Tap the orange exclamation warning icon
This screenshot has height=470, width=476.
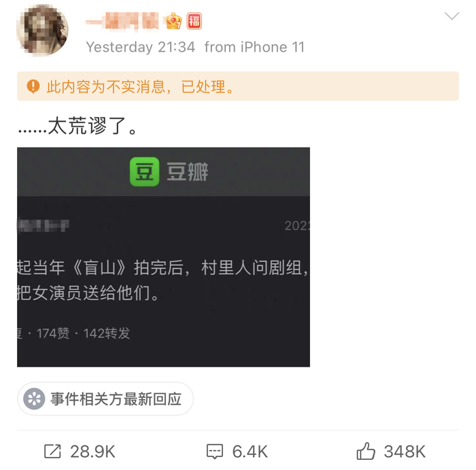[33, 86]
